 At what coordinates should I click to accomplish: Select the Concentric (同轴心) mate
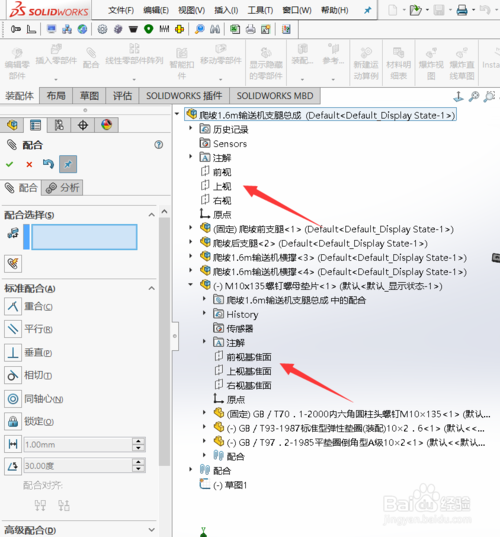[x=13, y=399]
